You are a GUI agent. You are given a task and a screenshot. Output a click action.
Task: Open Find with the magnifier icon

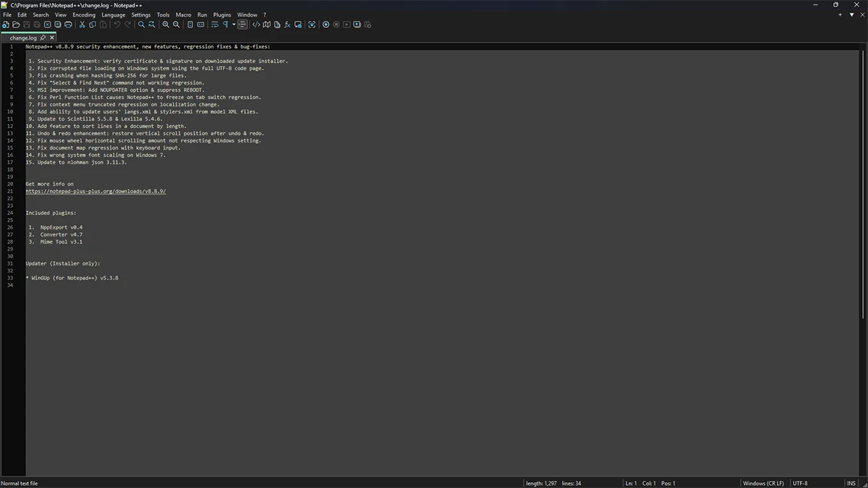[x=141, y=25]
